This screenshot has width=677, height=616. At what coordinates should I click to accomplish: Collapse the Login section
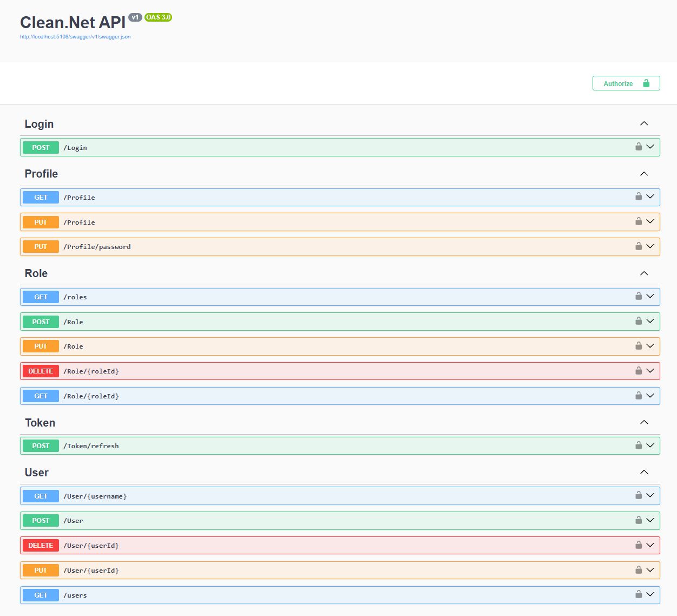[644, 124]
